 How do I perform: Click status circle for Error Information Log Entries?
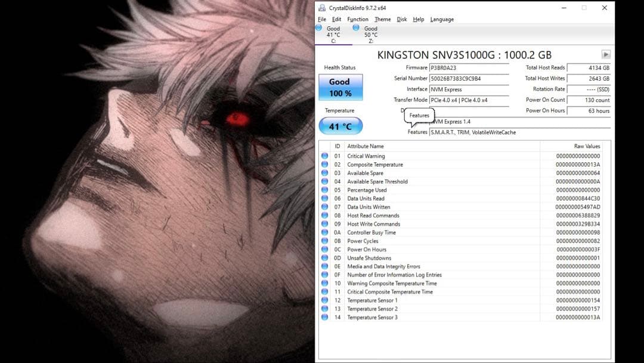[324, 275]
